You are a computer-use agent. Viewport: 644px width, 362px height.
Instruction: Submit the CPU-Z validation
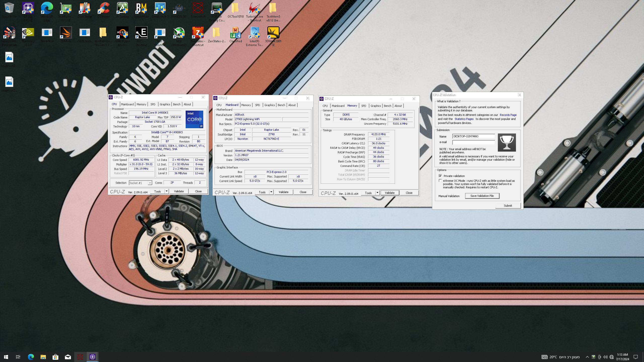coord(508,206)
